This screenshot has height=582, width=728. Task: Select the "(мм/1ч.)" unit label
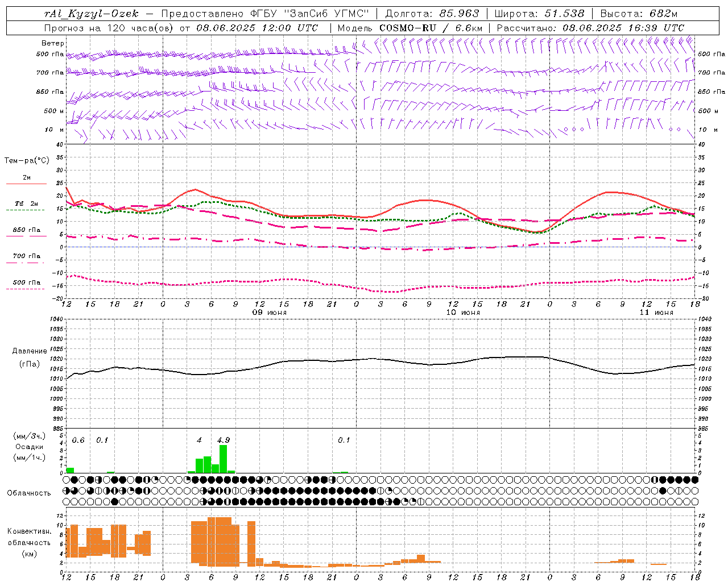30,458
